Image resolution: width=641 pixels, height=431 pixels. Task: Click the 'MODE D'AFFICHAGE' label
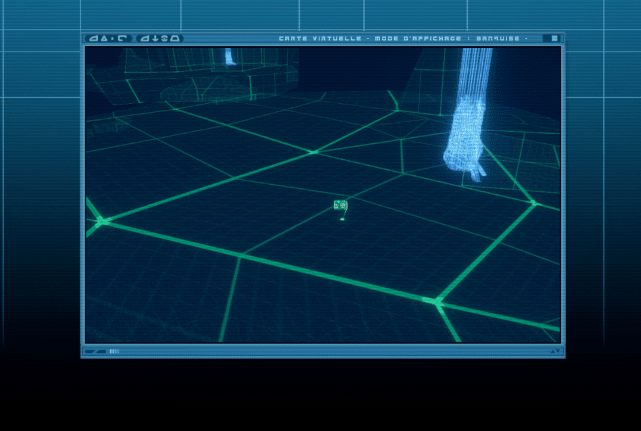click(415, 39)
